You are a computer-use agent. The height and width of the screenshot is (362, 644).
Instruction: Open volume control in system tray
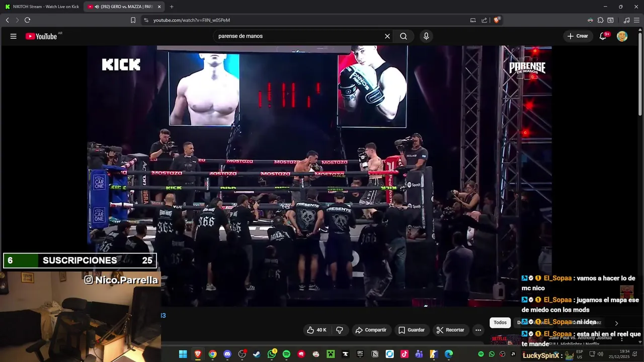[600, 354]
